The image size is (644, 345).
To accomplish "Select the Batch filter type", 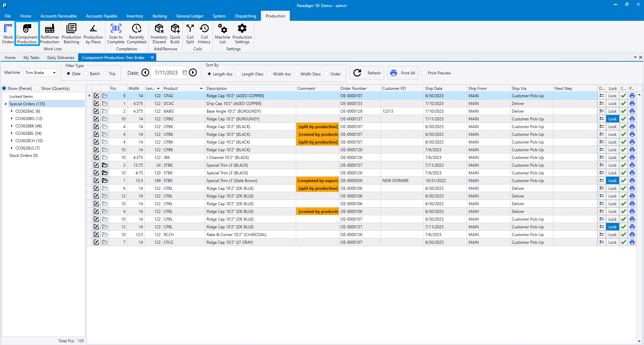I will coord(87,74).
